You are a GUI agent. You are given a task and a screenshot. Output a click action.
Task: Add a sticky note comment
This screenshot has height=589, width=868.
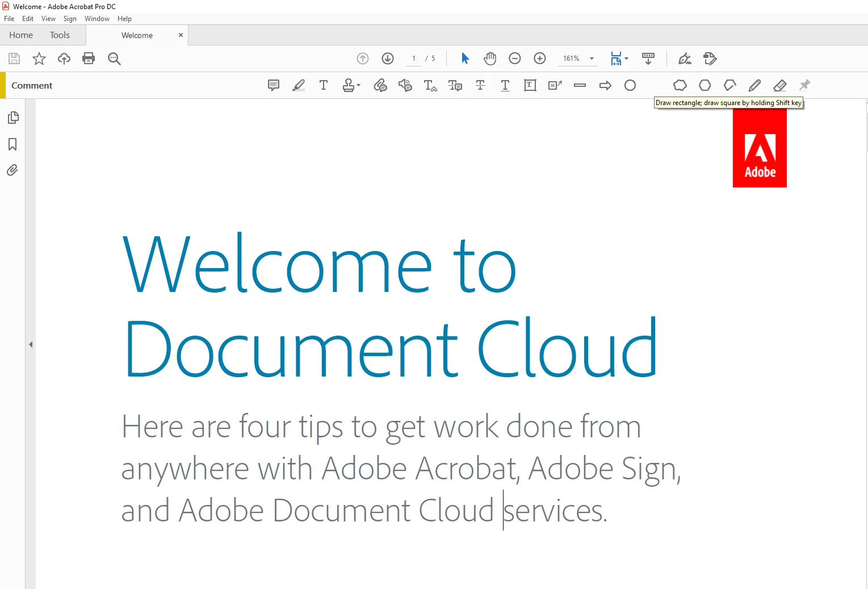[x=274, y=85]
